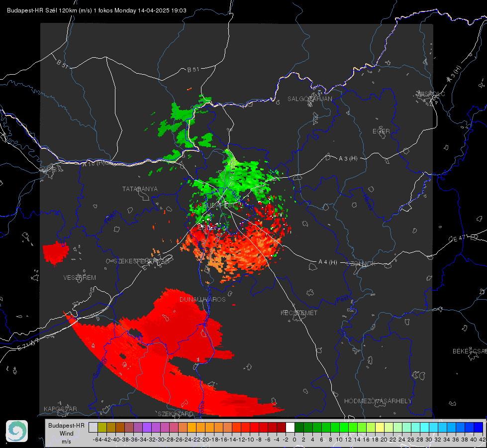Click the 0 value on the wind scale
This screenshot has height=448, width=487.
coord(294,440)
